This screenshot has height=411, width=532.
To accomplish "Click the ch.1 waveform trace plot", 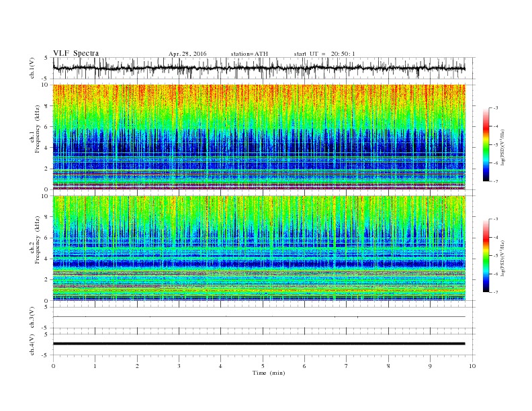I will click(259, 68).
